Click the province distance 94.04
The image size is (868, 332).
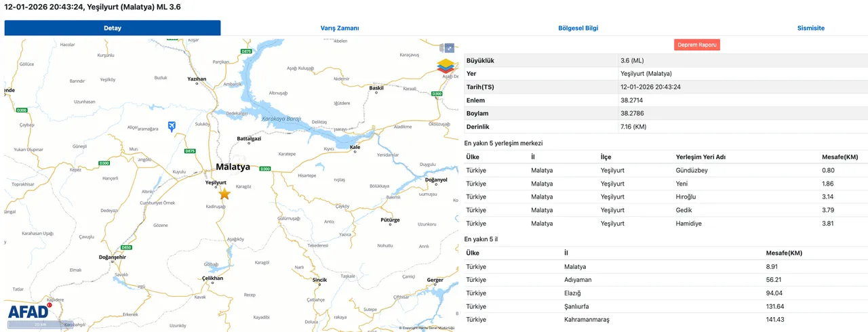pos(774,293)
